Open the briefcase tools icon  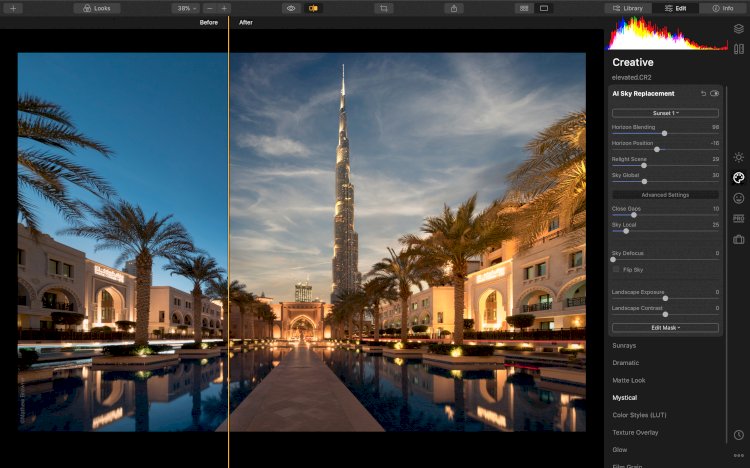(739, 239)
